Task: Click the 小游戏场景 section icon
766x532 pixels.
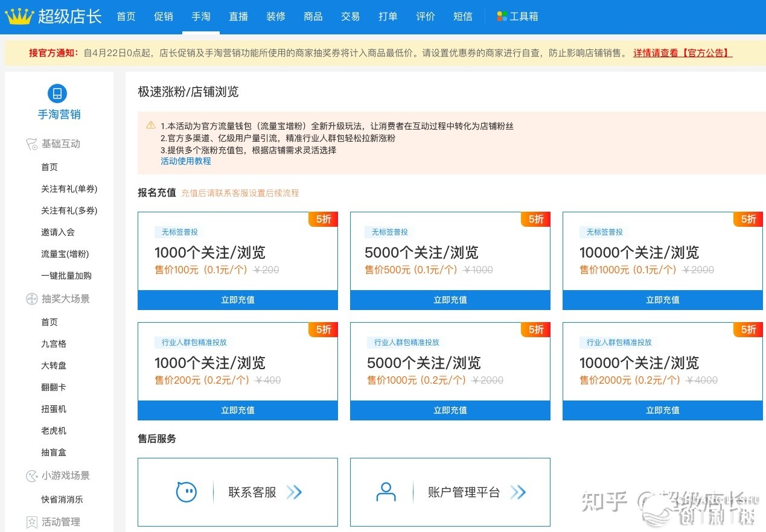Action: click(31, 476)
